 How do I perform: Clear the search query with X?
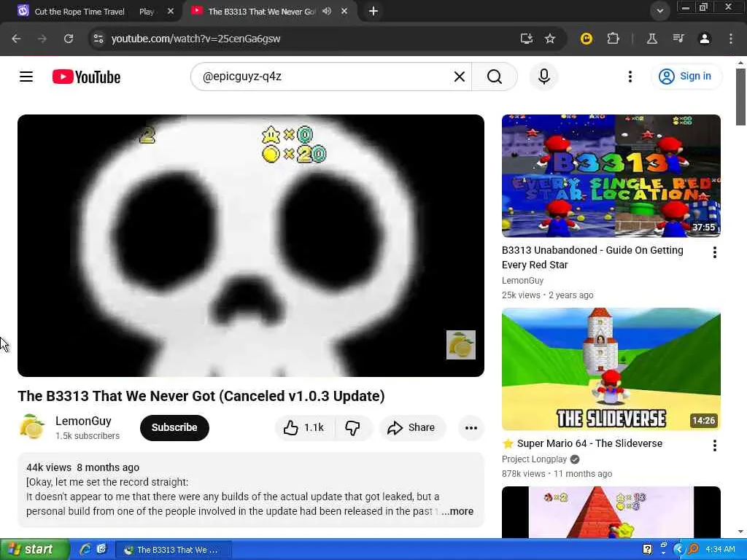click(460, 77)
